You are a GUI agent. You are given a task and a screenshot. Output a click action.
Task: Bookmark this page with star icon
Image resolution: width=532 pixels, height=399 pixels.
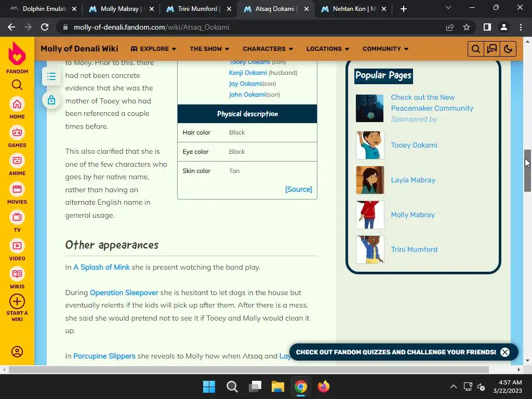point(467,27)
